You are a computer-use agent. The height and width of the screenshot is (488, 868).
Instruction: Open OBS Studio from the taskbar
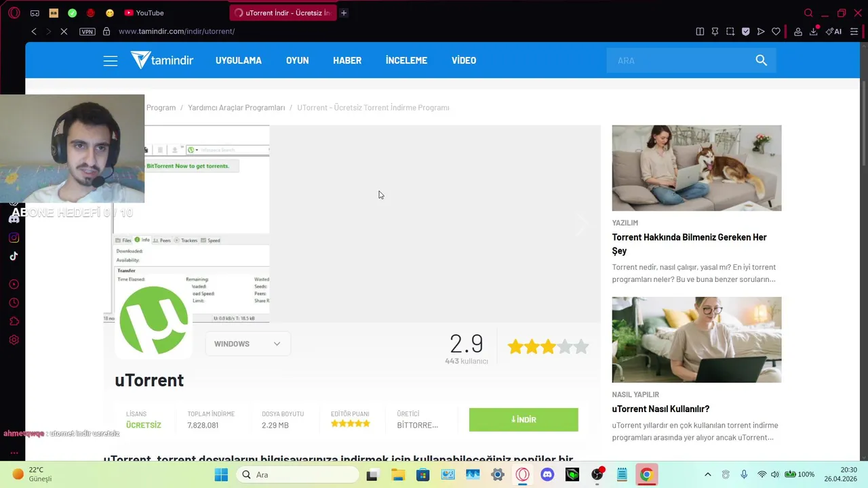(597, 474)
